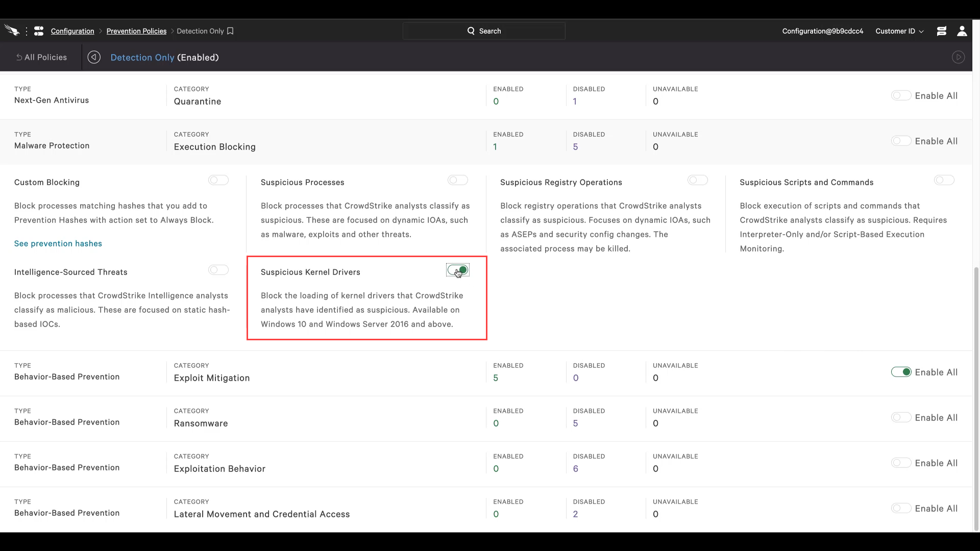Open See prevention hashes link
Viewport: 980px width, 551px height.
click(58, 243)
